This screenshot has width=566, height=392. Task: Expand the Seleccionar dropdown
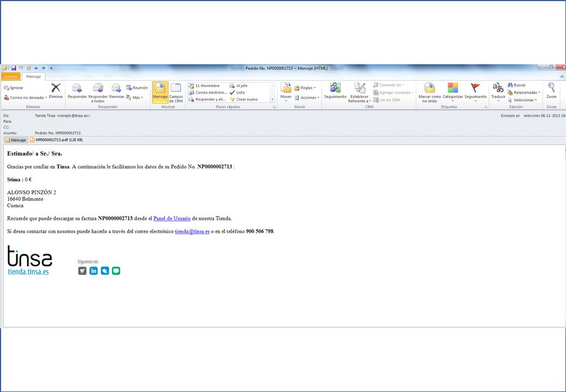point(522,100)
